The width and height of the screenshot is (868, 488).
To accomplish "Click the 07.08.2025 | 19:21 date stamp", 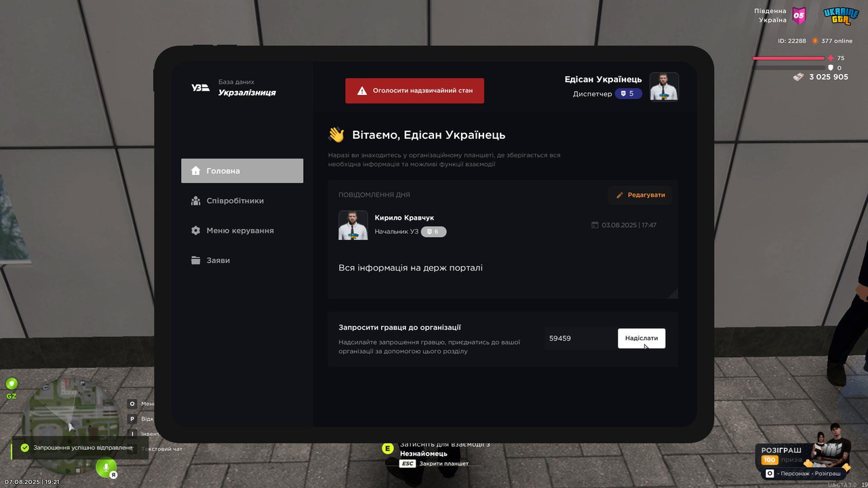I will pyautogui.click(x=32, y=482).
